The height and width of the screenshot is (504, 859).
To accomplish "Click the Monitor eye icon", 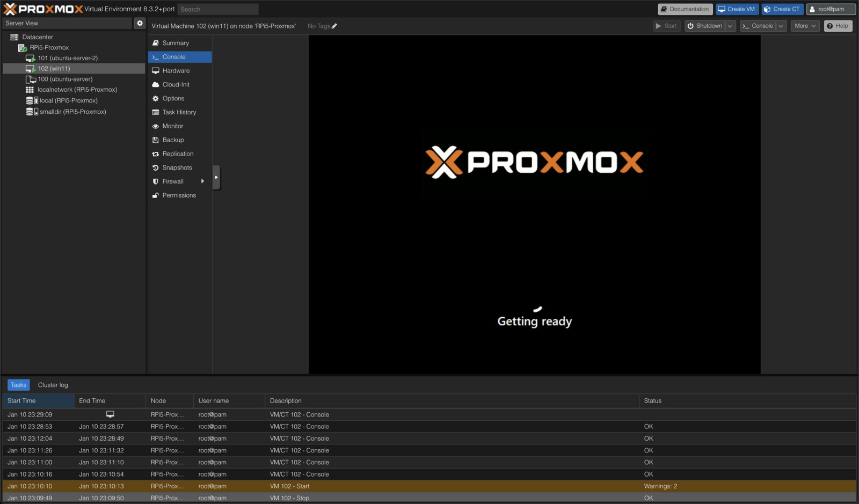I will coord(156,126).
